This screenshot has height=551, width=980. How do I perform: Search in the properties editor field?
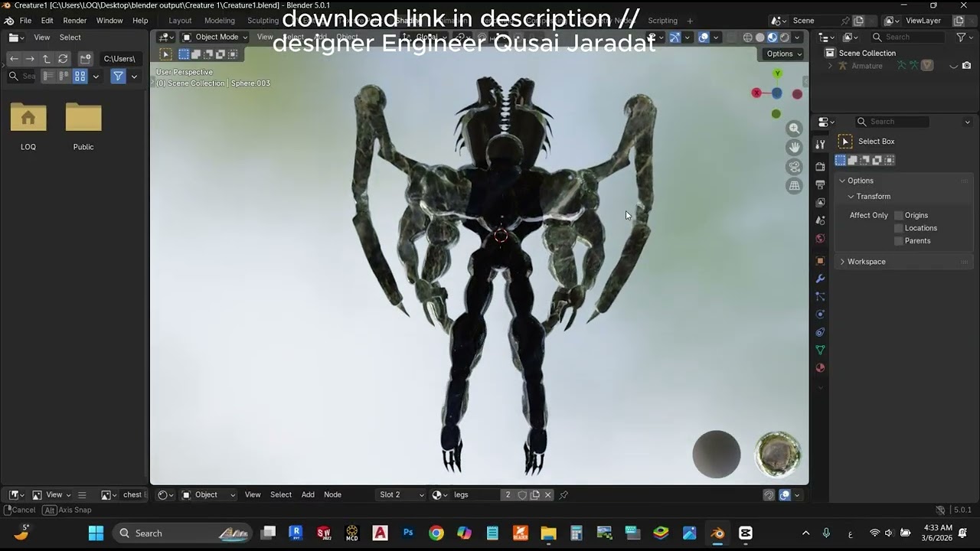point(892,122)
